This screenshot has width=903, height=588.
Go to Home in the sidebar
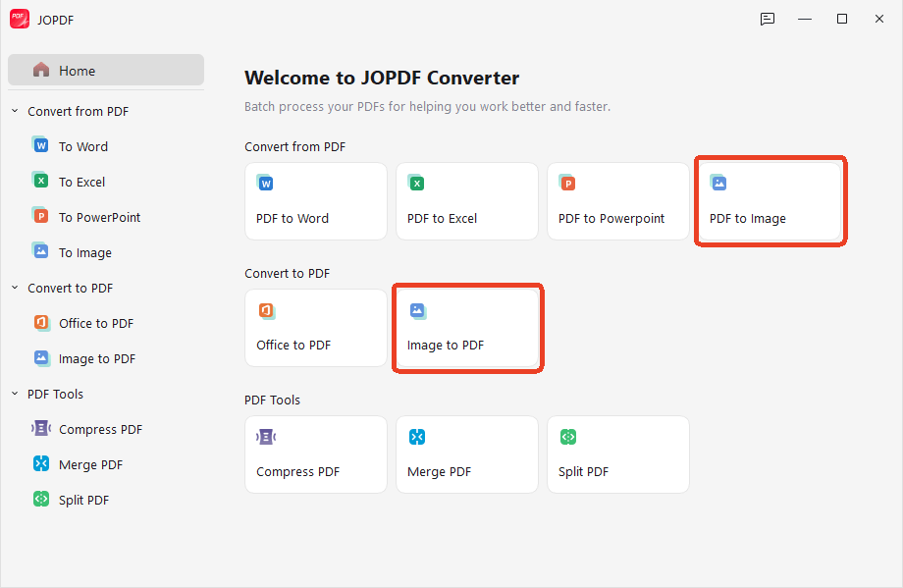point(106,71)
